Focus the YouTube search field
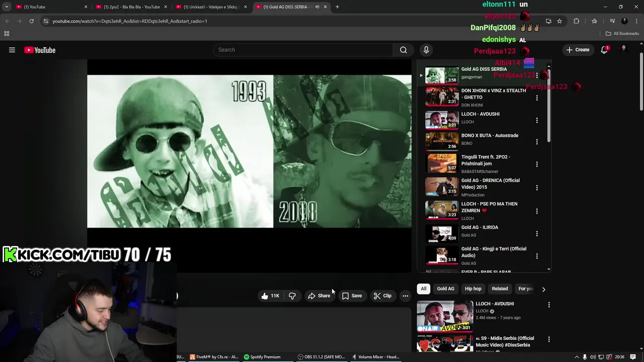Image resolution: width=644 pixels, height=362 pixels. [x=303, y=50]
